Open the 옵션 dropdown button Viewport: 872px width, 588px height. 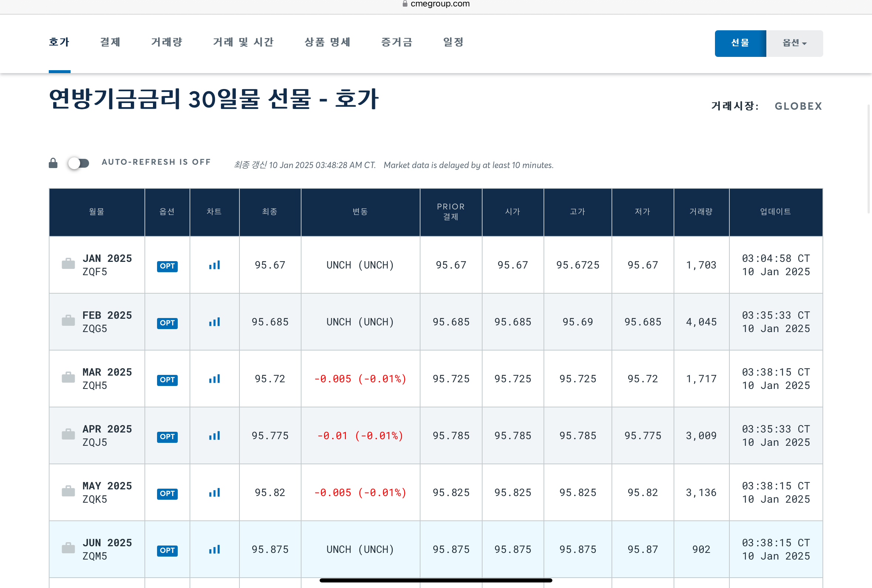[x=794, y=43]
